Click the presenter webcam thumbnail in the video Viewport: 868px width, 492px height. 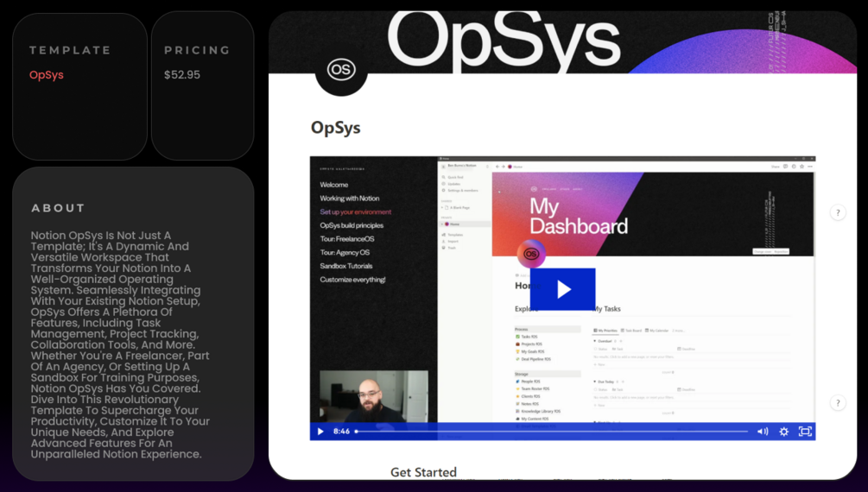(x=374, y=396)
